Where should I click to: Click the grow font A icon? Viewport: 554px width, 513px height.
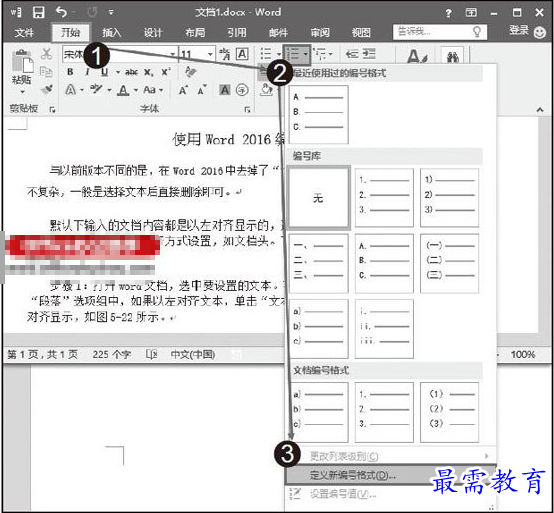pyautogui.click(x=183, y=90)
